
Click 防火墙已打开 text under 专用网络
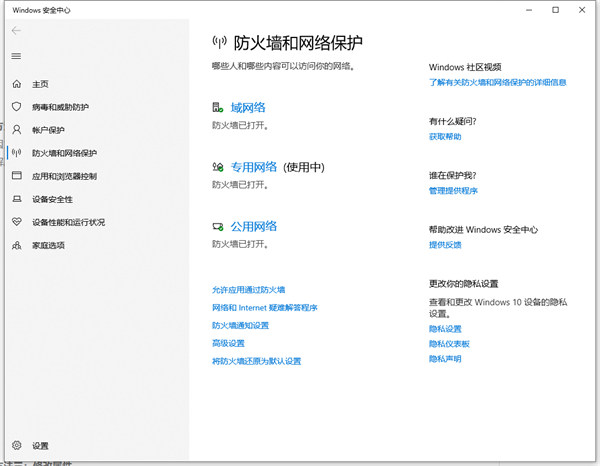point(240,185)
